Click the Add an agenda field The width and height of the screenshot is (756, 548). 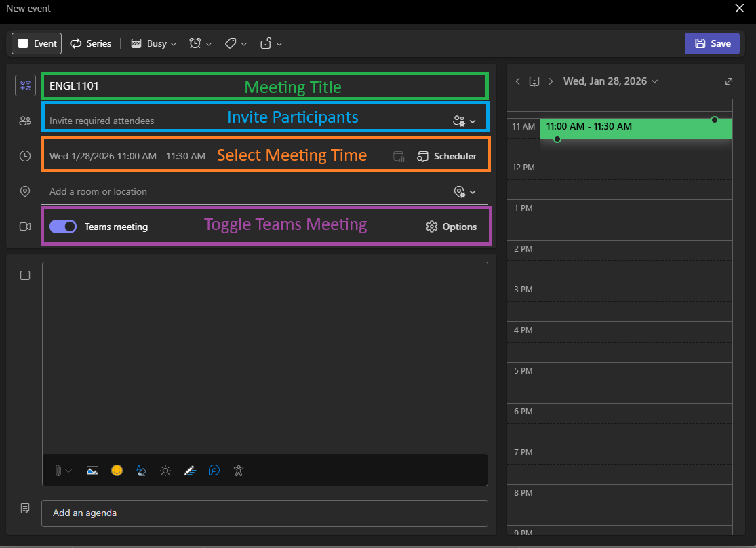(264, 513)
